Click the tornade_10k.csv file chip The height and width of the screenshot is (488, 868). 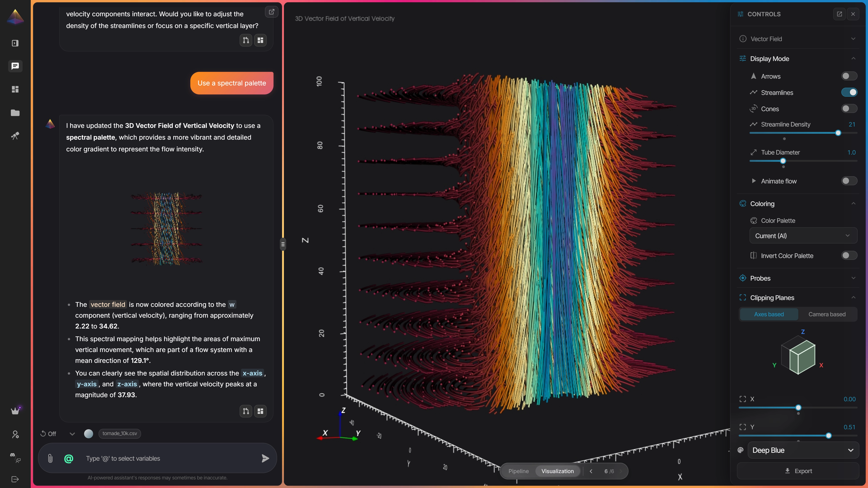pyautogui.click(x=120, y=434)
